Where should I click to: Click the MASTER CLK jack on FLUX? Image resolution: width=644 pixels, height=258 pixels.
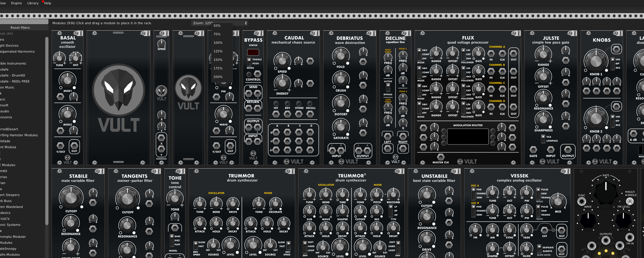click(441, 157)
